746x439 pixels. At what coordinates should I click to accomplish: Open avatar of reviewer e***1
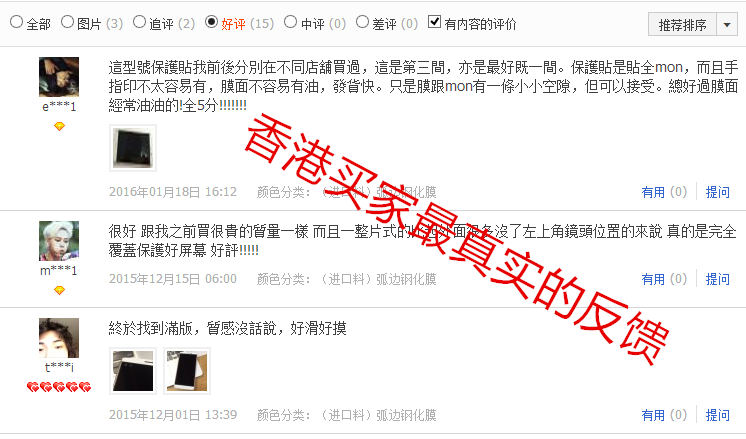59,77
